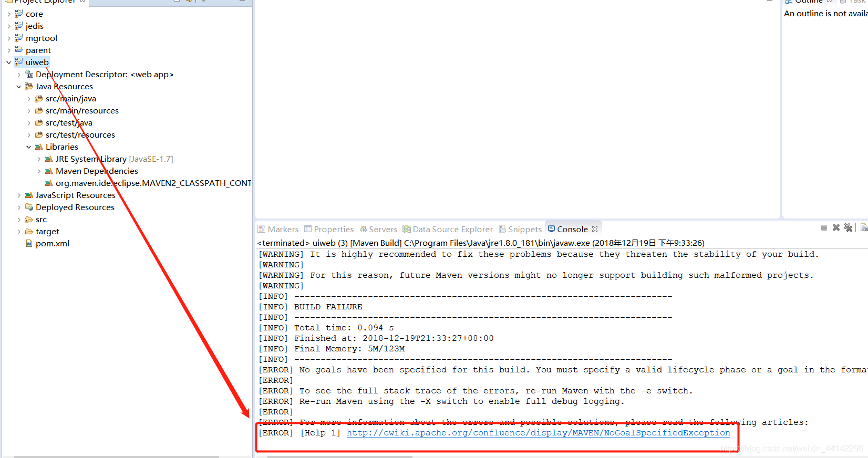Expand the JavaScript Resources node
This screenshot has width=868, height=458.
(19, 195)
